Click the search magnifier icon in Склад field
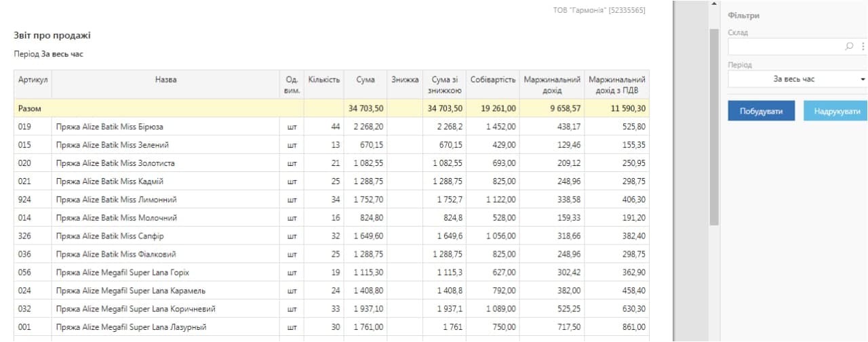The image size is (868, 342). point(849,47)
